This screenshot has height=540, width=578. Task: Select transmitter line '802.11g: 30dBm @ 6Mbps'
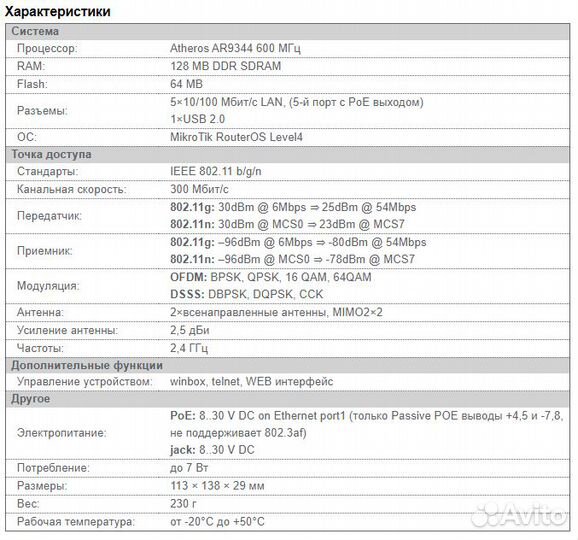293,207
